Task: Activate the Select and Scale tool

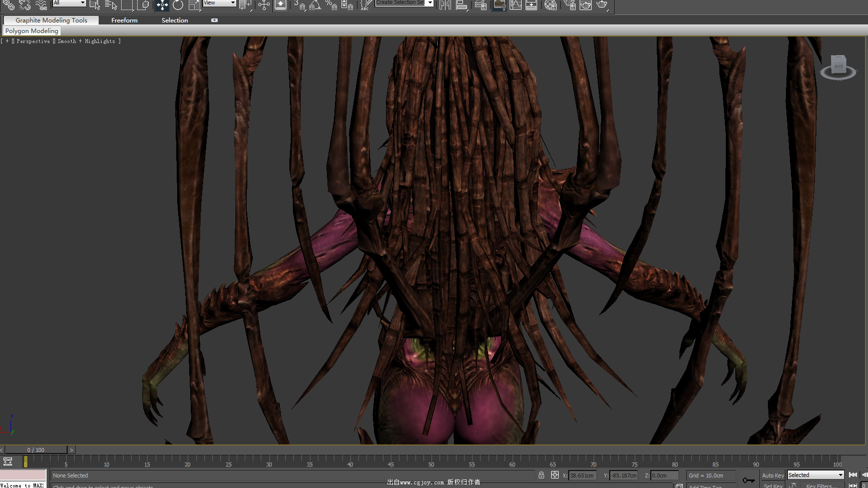Action: 194,5
